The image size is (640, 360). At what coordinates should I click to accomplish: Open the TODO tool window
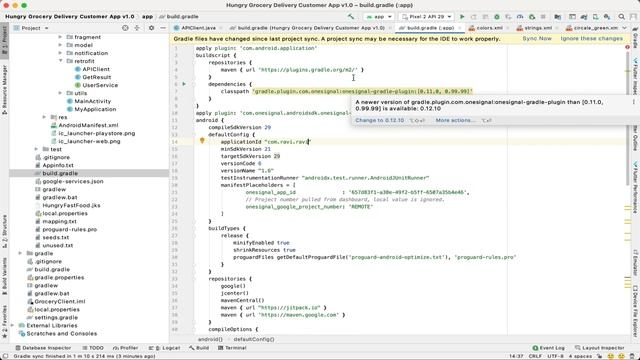pyautogui.click(x=93, y=348)
